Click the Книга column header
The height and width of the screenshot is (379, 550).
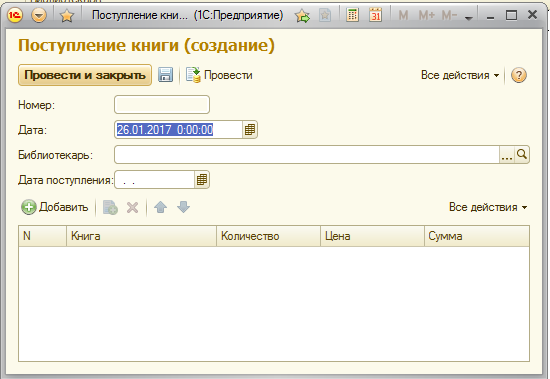141,236
